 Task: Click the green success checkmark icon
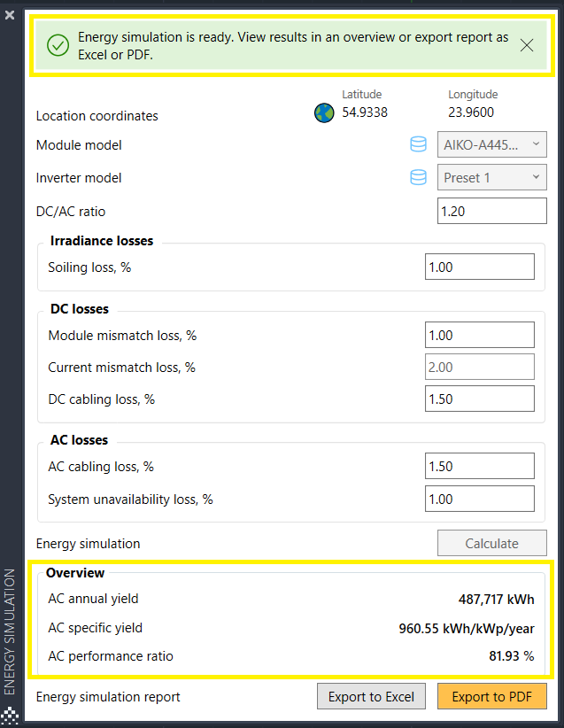click(58, 46)
